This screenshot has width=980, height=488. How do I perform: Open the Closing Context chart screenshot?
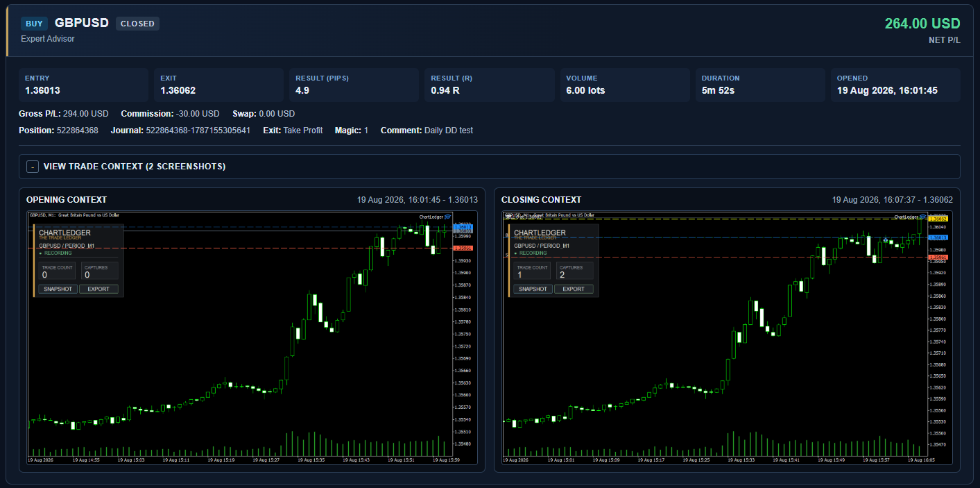727,338
